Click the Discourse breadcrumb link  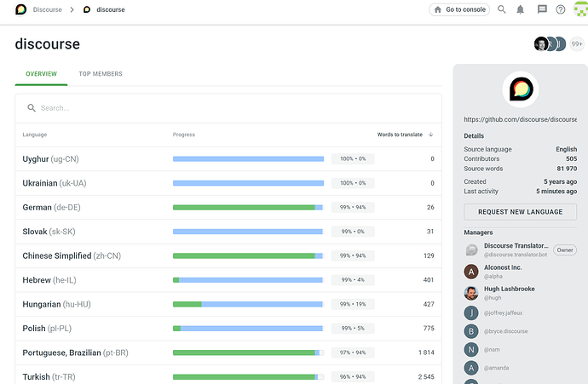pyautogui.click(x=47, y=9)
